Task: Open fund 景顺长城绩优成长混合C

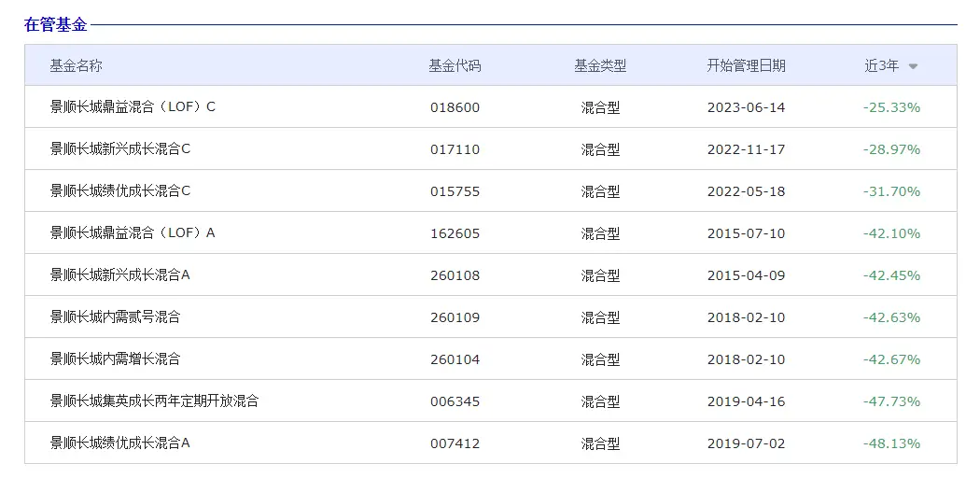Action: tap(120, 191)
